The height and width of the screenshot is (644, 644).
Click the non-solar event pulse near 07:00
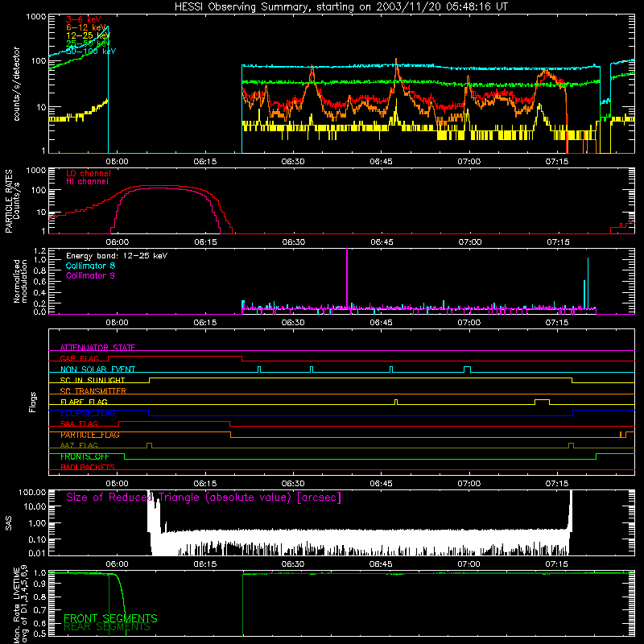pyautogui.click(x=467, y=369)
